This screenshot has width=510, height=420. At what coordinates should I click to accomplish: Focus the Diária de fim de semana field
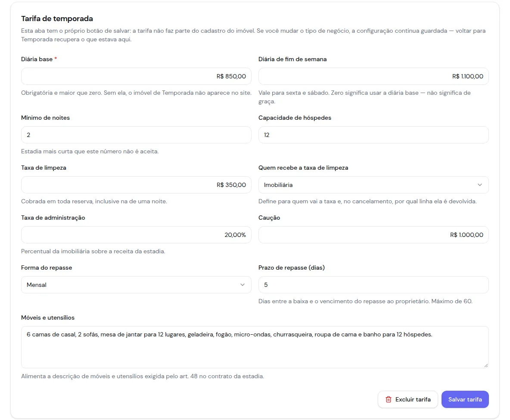[x=373, y=76]
